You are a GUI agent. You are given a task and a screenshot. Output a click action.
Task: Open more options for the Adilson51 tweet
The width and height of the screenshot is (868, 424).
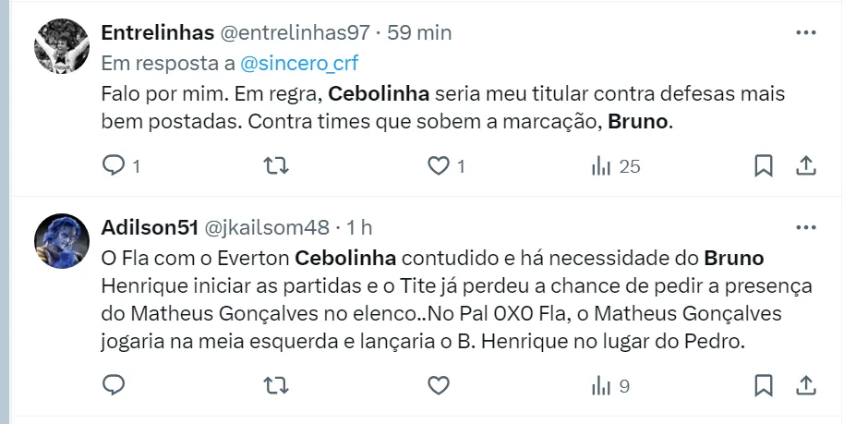click(x=805, y=226)
